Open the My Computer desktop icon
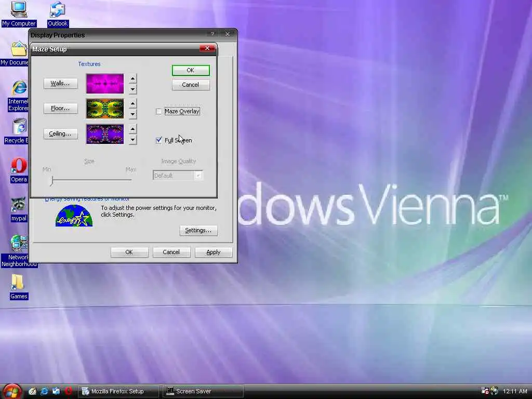The width and height of the screenshot is (532, 399). point(19,14)
